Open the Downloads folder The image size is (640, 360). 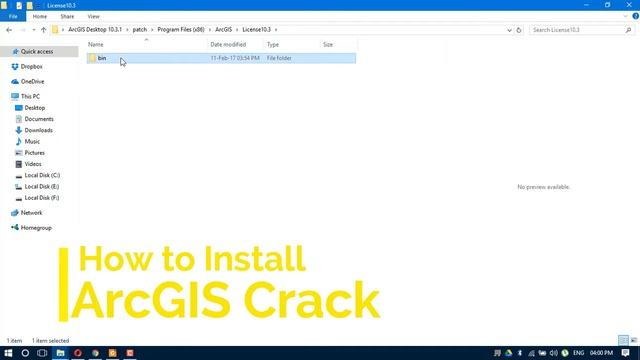[38, 130]
